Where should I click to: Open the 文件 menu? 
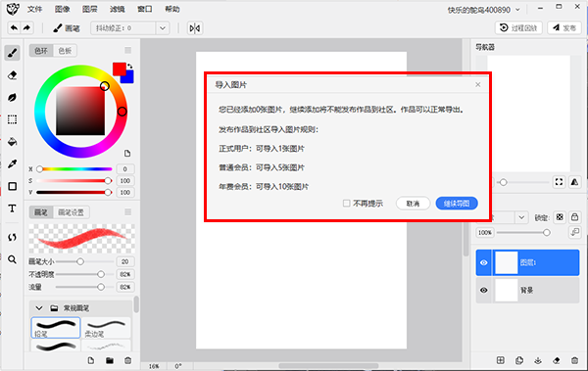[34, 9]
